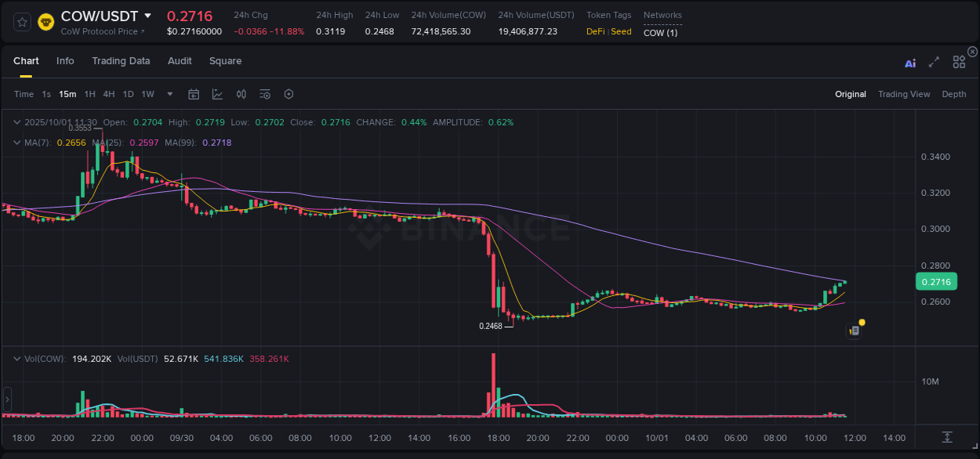Open the chart style line-chart icon
This screenshot has width=980, height=459.
pos(217,93)
